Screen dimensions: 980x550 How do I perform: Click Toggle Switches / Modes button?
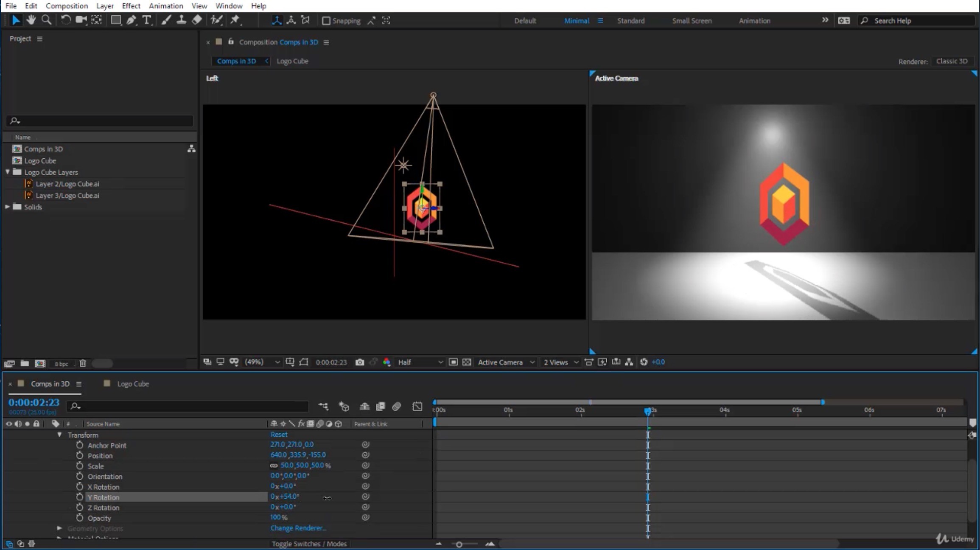(x=309, y=544)
